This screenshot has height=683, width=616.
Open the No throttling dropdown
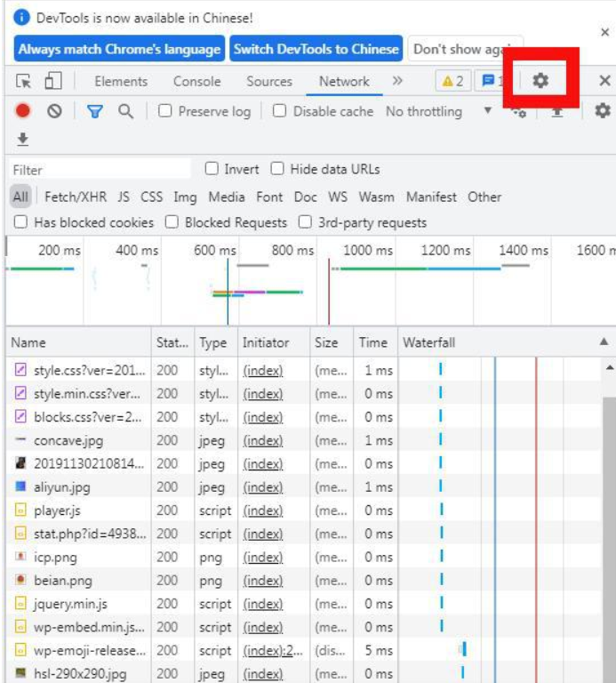(439, 111)
